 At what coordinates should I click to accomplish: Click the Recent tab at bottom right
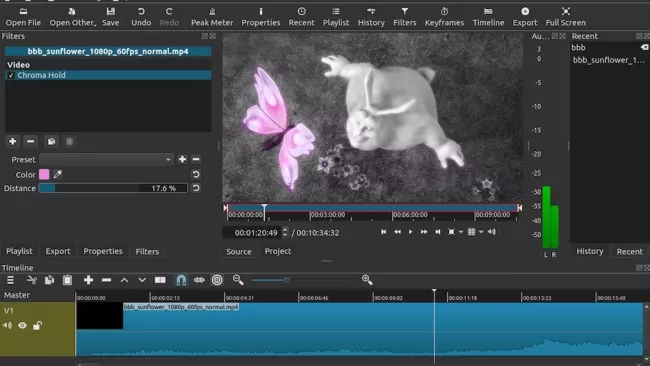[629, 252]
